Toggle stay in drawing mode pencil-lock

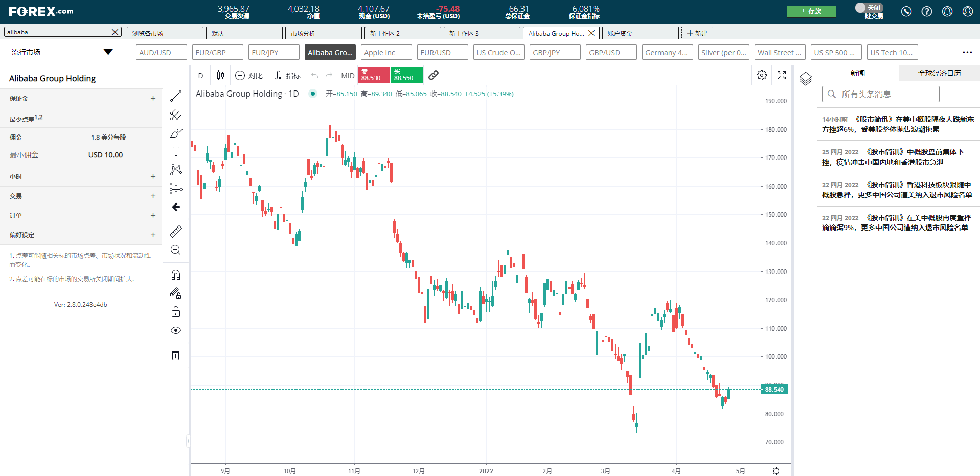[176, 293]
